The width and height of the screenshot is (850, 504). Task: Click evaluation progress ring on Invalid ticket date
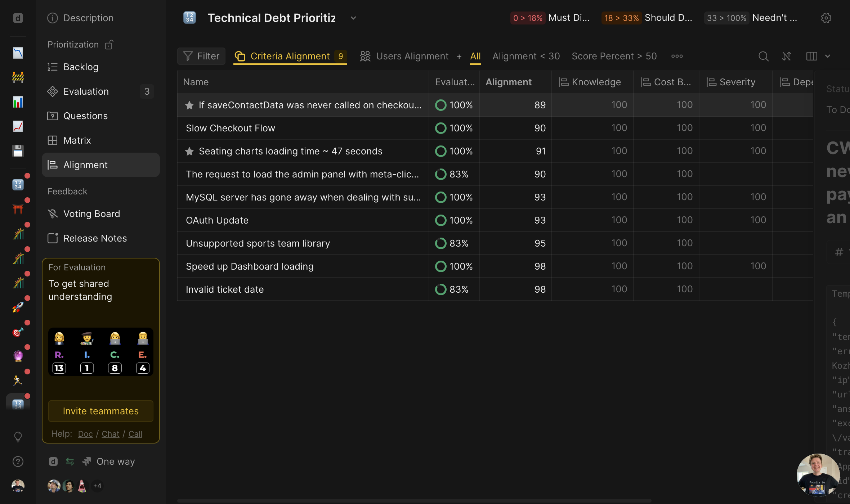pyautogui.click(x=440, y=289)
